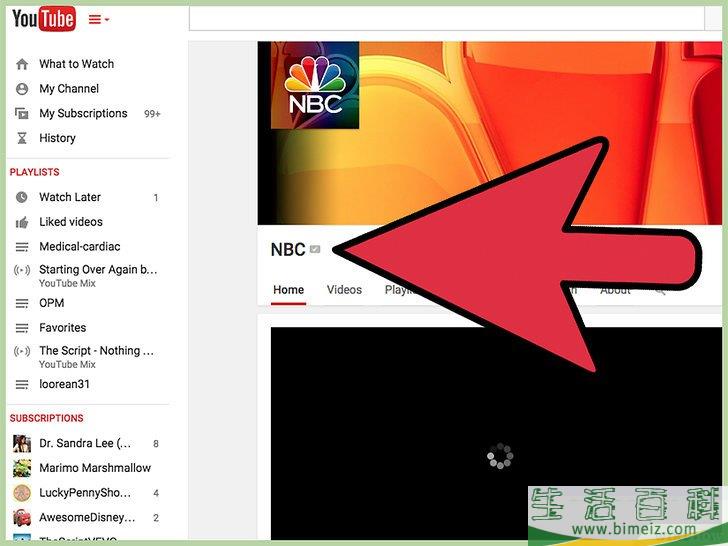This screenshot has height=546, width=728.
Task: Open the guide menu hamburger dropdown
Action: [x=99, y=20]
